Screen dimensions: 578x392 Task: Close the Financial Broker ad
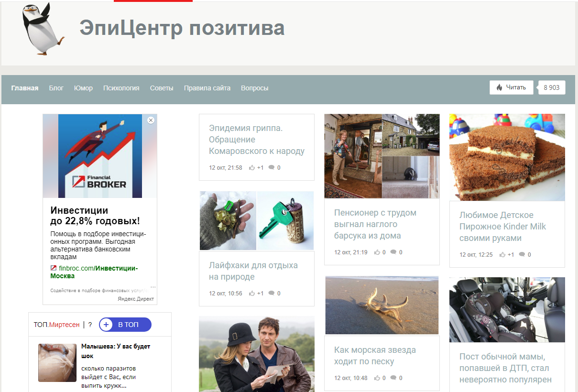click(x=151, y=120)
